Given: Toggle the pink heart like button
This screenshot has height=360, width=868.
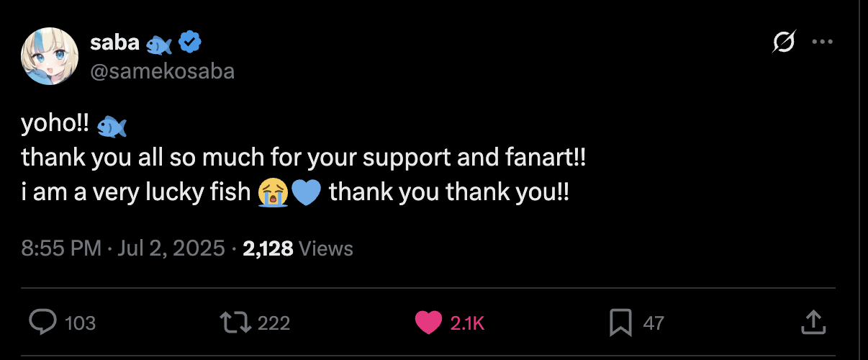Looking at the screenshot, I should [x=428, y=323].
